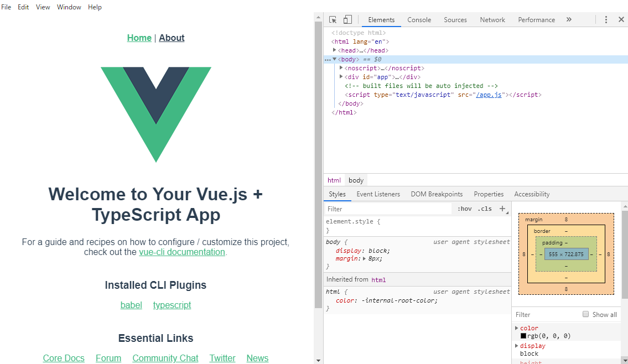
Task: Open the Help menu
Action: point(95,7)
